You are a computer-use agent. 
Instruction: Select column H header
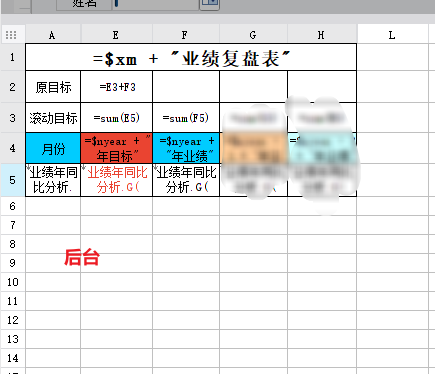(x=322, y=35)
